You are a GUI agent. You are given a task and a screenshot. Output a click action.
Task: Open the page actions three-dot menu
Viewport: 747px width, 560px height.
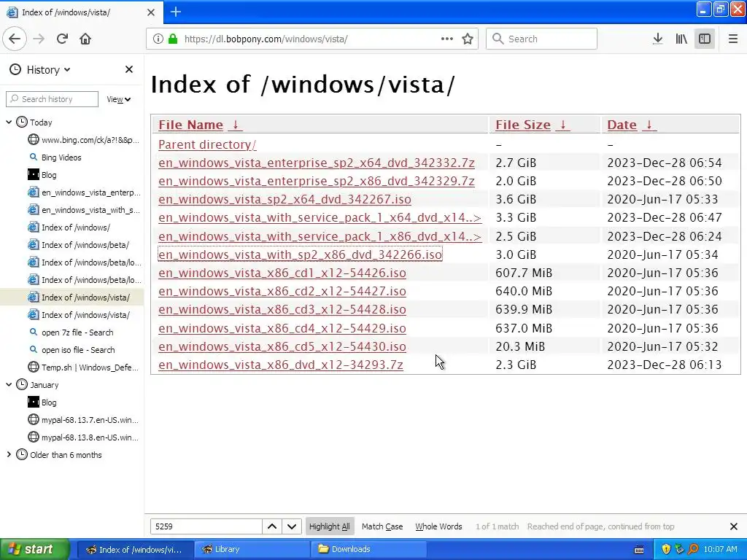[447, 39]
